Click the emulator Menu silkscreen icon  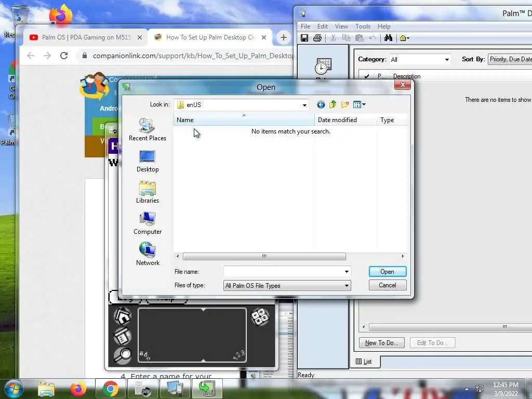[123, 336]
